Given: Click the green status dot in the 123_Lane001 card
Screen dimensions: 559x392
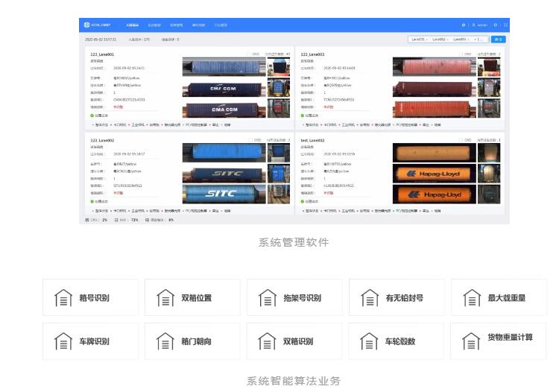Looking at the screenshot, I should 92,116.
